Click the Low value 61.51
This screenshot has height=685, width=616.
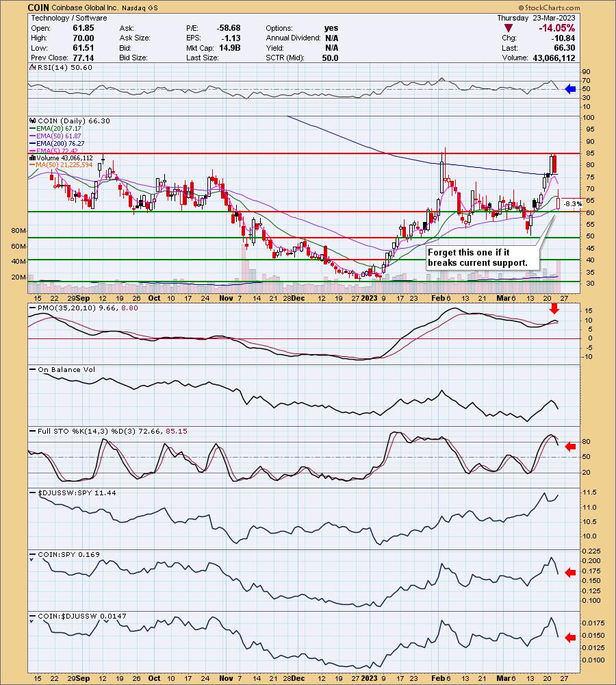(x=84, y=48)
